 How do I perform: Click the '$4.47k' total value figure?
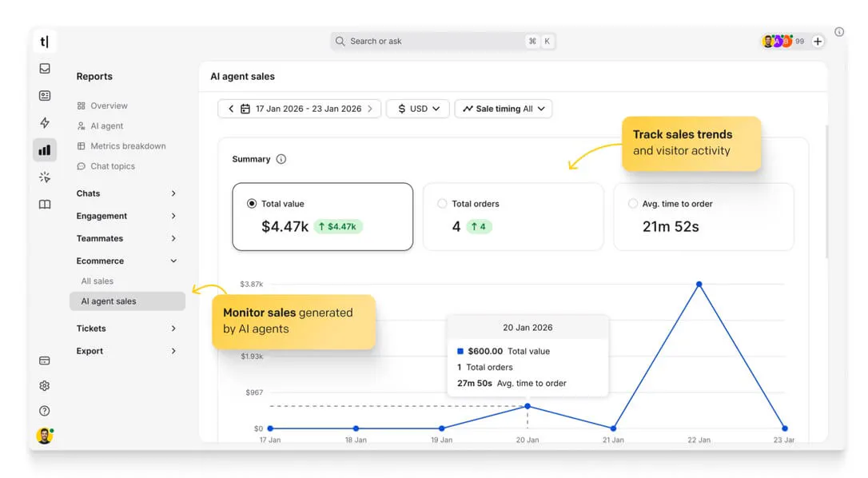point(285,226)
